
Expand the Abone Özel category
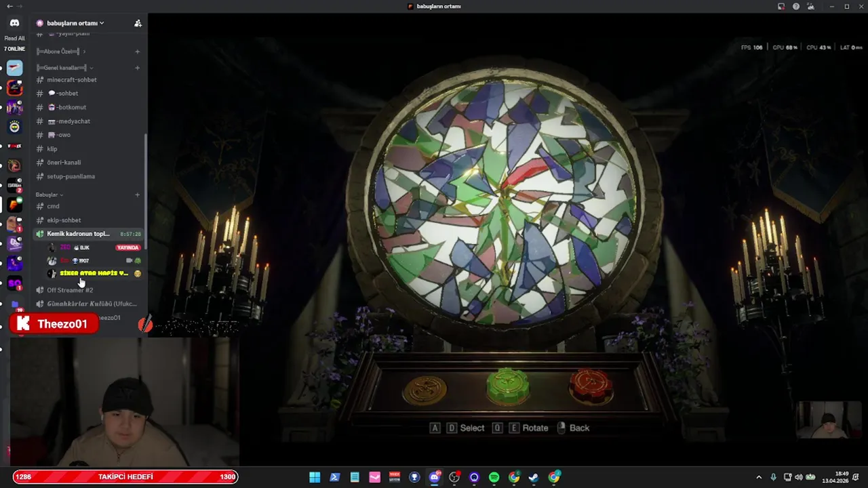coord(61,52)
